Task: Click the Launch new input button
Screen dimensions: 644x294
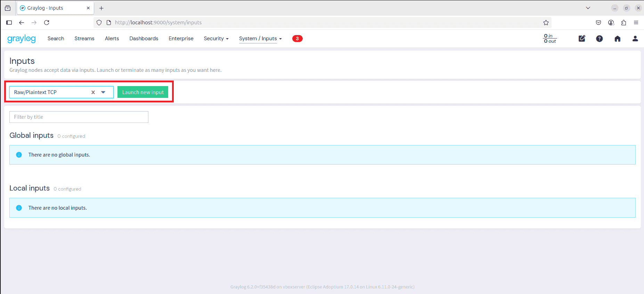Action: (143, 92)
